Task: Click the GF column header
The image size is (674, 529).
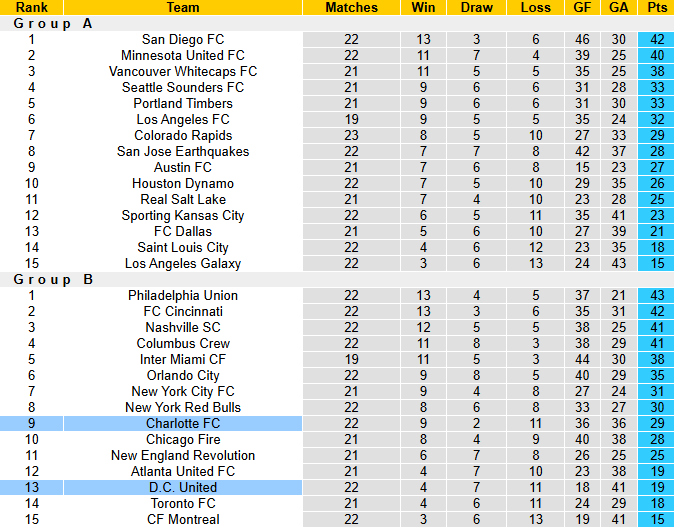Action: (x=582, y=7)
